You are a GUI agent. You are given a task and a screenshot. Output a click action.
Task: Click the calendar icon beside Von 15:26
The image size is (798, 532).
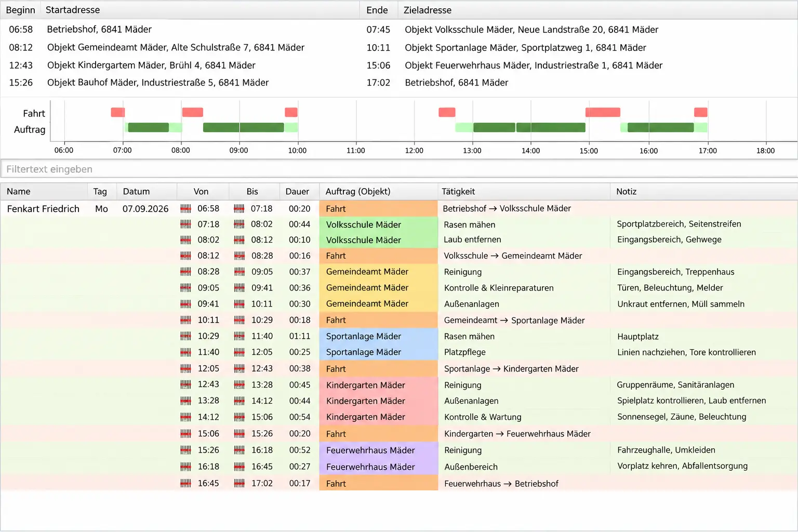pyautogui.click(x=185, y=450)
